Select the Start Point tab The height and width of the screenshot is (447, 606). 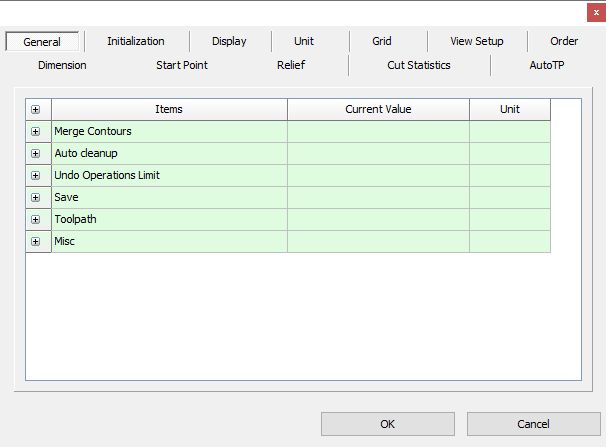[182, 65]
